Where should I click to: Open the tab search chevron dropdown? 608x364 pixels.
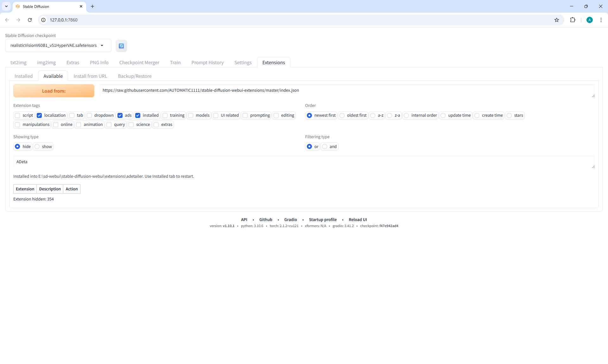(6, 6)
